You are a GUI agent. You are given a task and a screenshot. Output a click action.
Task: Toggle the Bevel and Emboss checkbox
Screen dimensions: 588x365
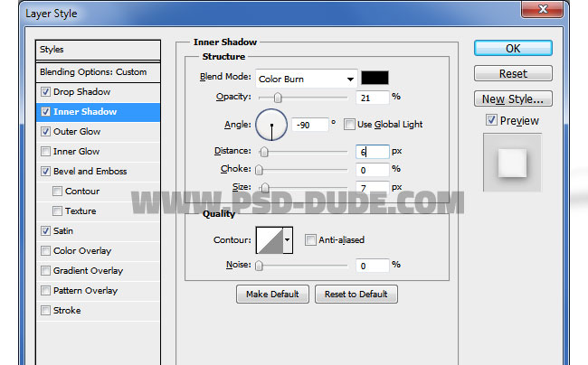[45, 171]
